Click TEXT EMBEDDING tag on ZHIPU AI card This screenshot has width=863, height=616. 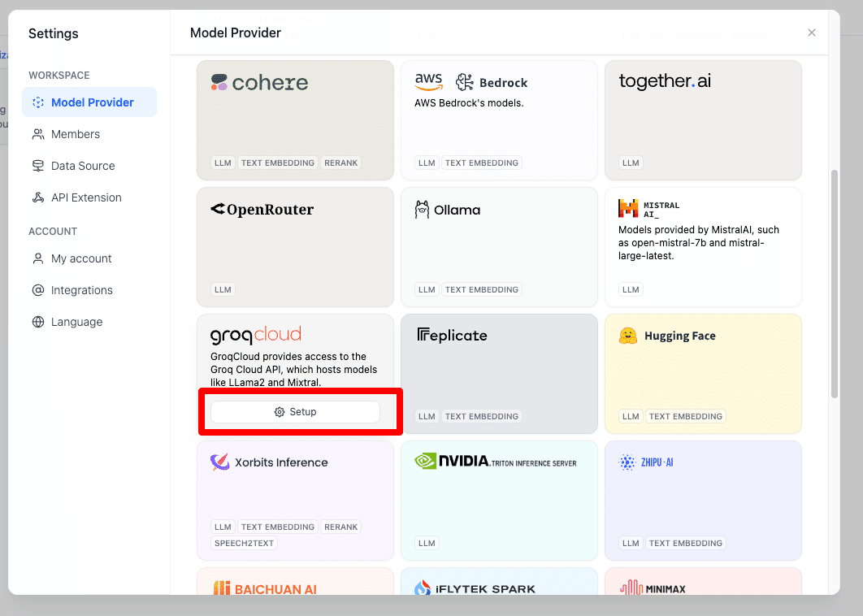point(685,544)
